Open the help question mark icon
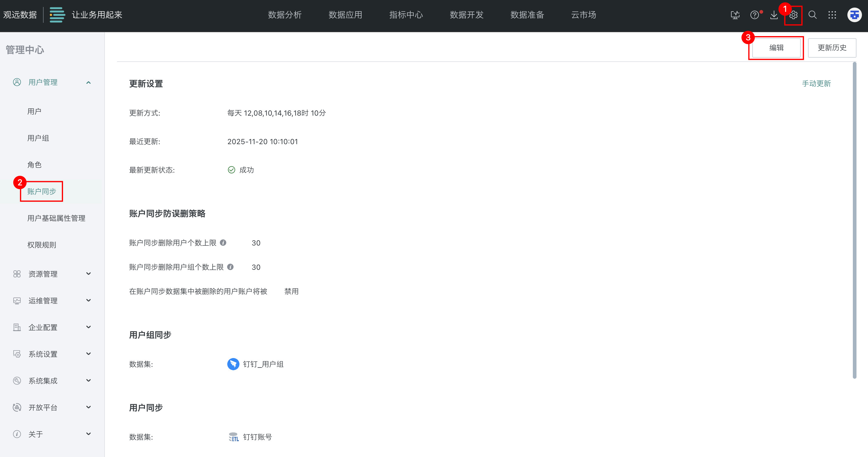 coord(754,15)
